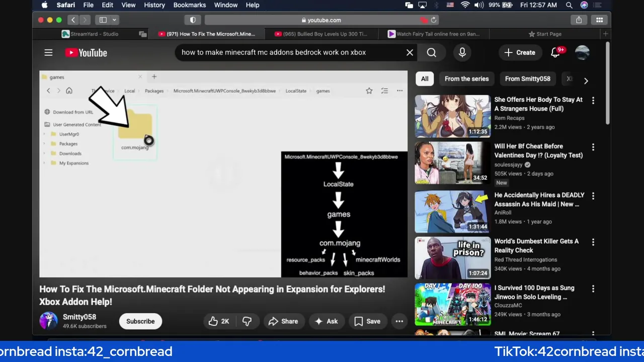Go to the YouTube home logo
The width and height of the screenshot is (644, 362).
pyautogui.click(x=86, y=52)
